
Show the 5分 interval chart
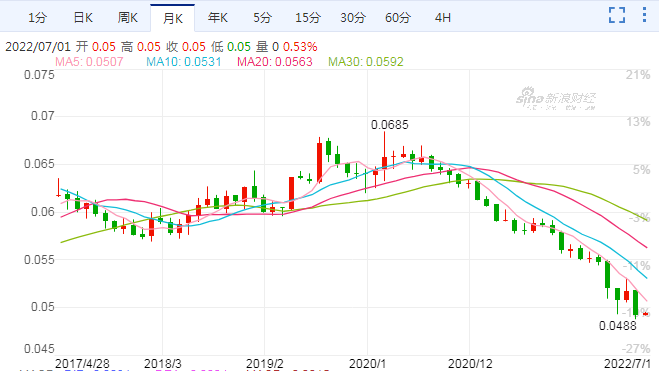(x=263, y=18)
